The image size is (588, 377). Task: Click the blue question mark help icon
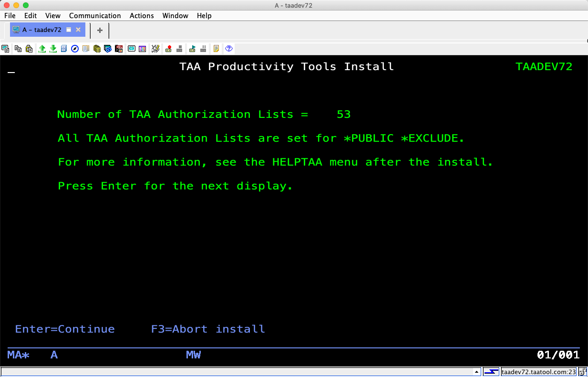[x=229, y=49]
